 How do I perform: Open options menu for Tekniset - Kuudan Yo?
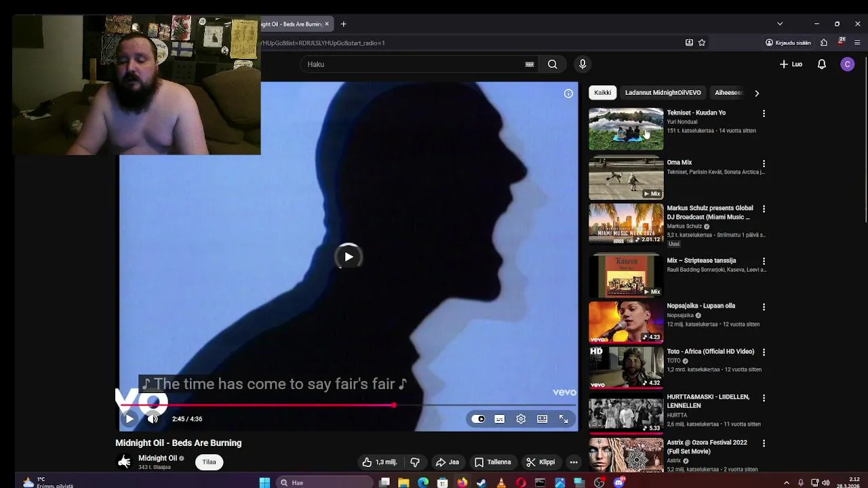pos(764,113)
